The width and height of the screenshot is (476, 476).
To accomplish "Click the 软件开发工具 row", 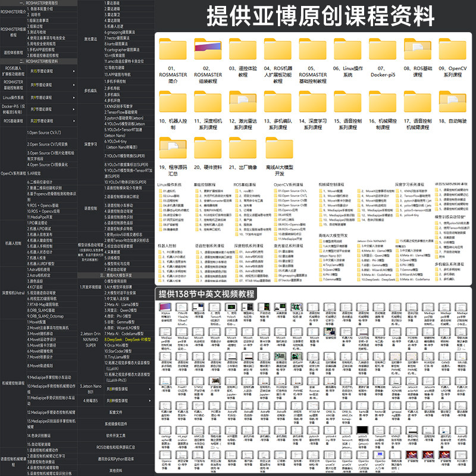I will [x=116, y=436].
